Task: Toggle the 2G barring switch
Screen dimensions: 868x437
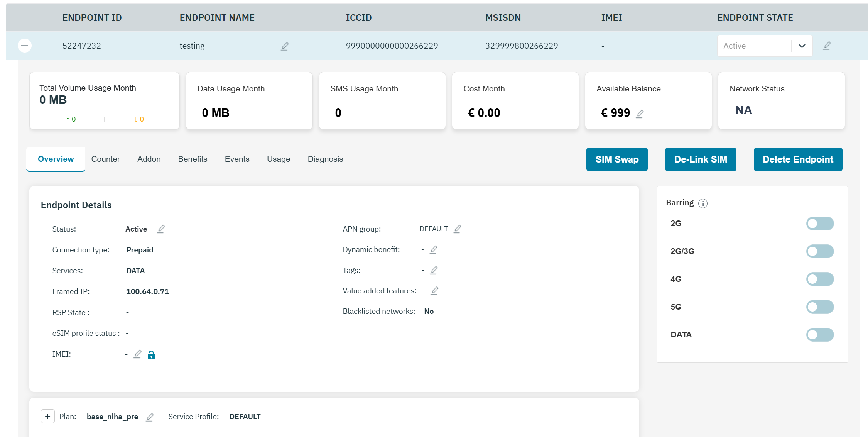Action: [x=820, y=224]
